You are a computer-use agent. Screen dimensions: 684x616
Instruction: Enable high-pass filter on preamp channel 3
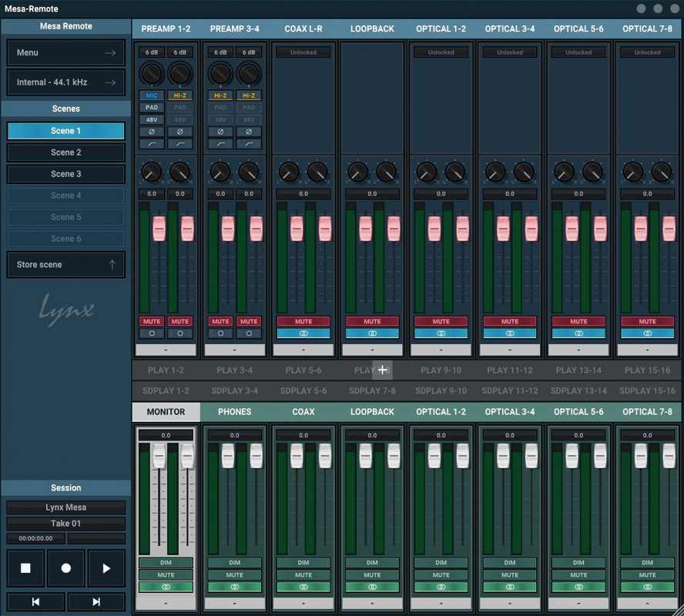click(220, 144)
